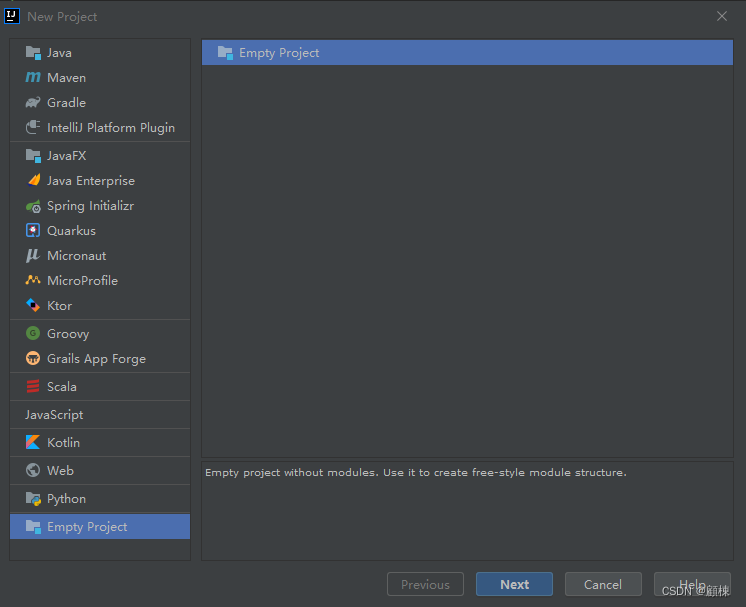Click the Kotlin K icon

(x=33, y=442)
